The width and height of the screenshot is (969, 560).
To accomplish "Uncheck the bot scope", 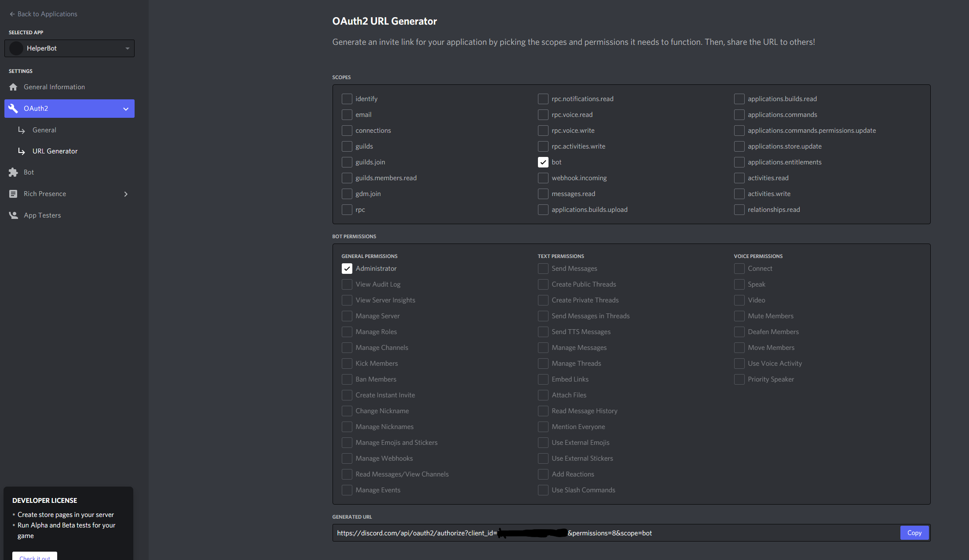I will pyautogui.click(x=543, y=162).
